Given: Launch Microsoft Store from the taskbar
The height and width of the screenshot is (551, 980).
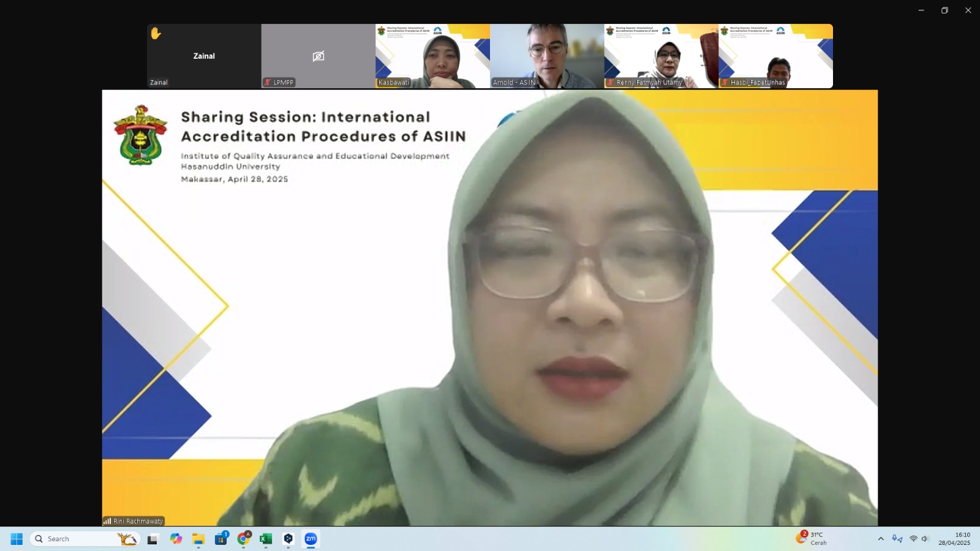Looking at the screenshot, I should pyautogui.click(x=221, y=539).
